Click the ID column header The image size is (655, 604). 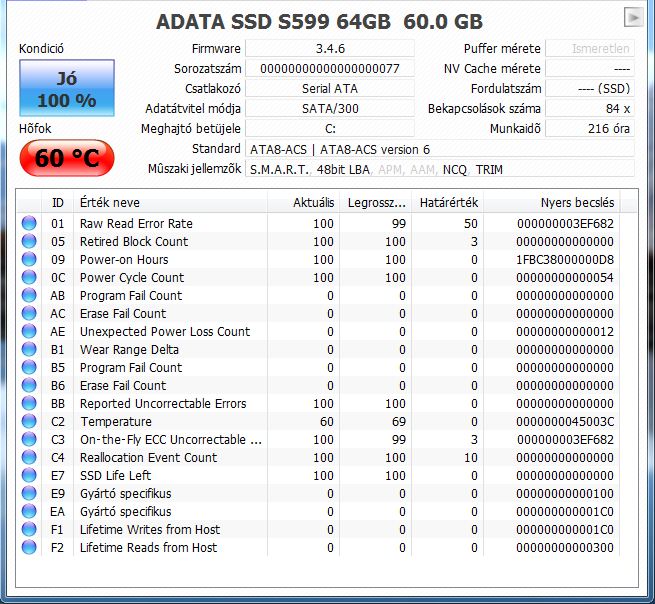[58, 203]
